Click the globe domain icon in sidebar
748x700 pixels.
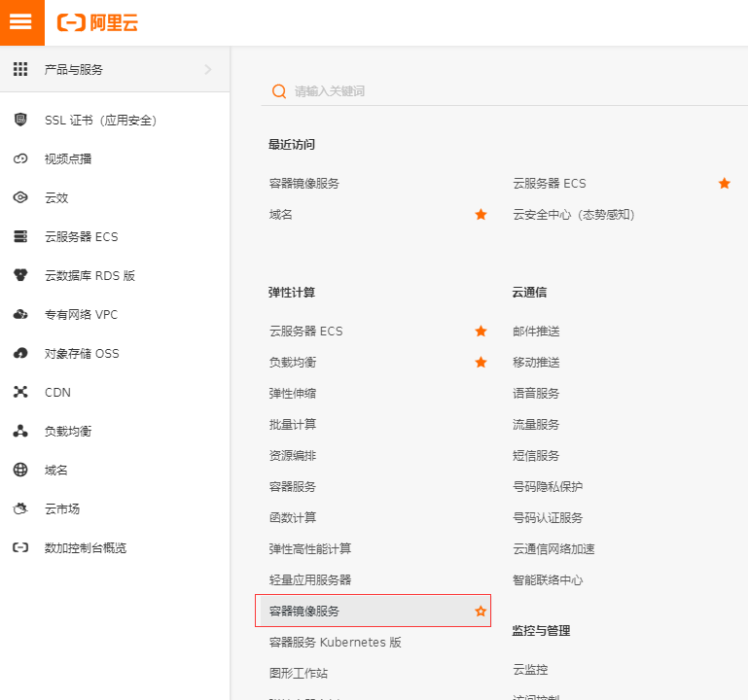(20, 470)
